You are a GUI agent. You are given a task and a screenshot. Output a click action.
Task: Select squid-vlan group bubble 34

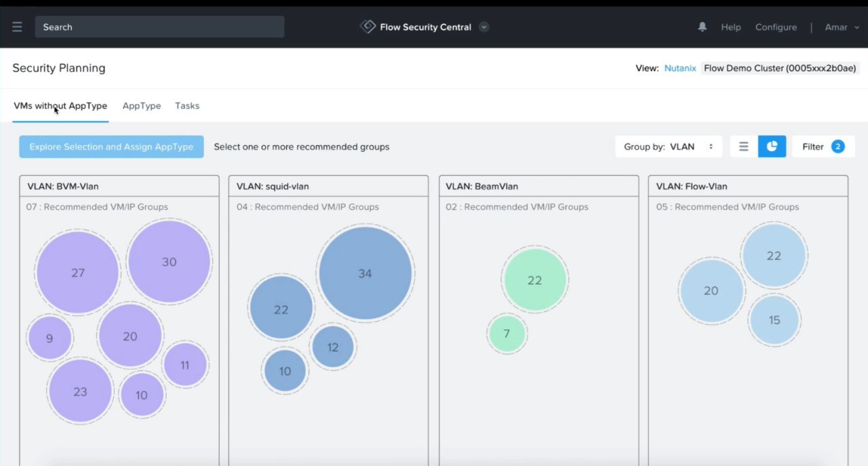365,273
